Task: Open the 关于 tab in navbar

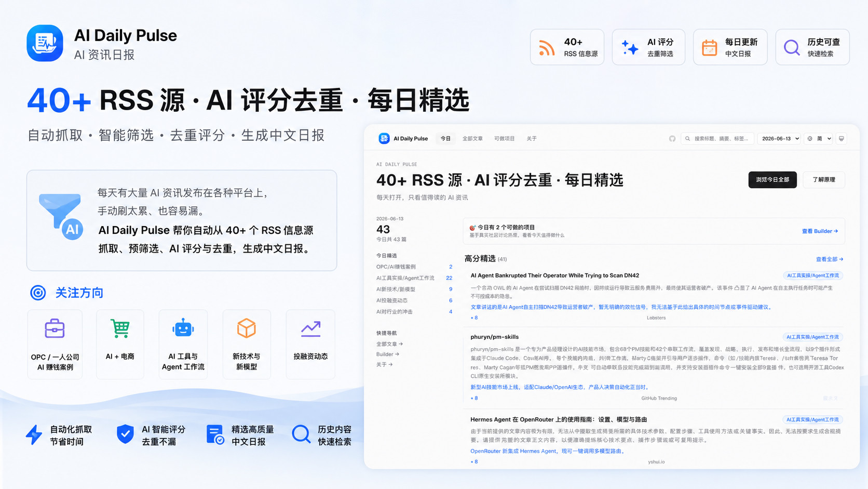Action: [x=532, y=139]
